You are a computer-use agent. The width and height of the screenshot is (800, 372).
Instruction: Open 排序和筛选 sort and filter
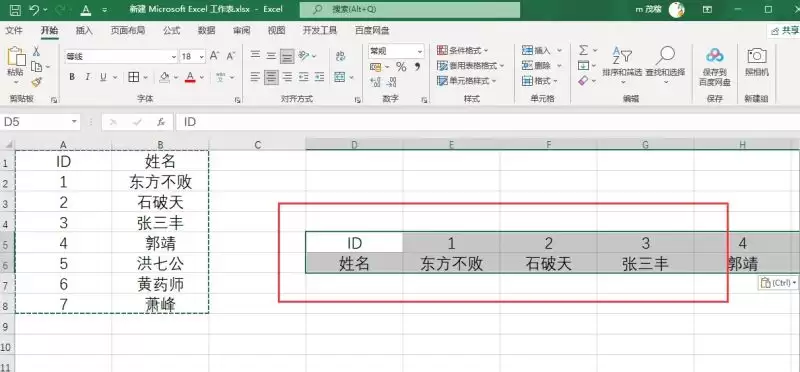pyautogui.click(x=622, y=65)
